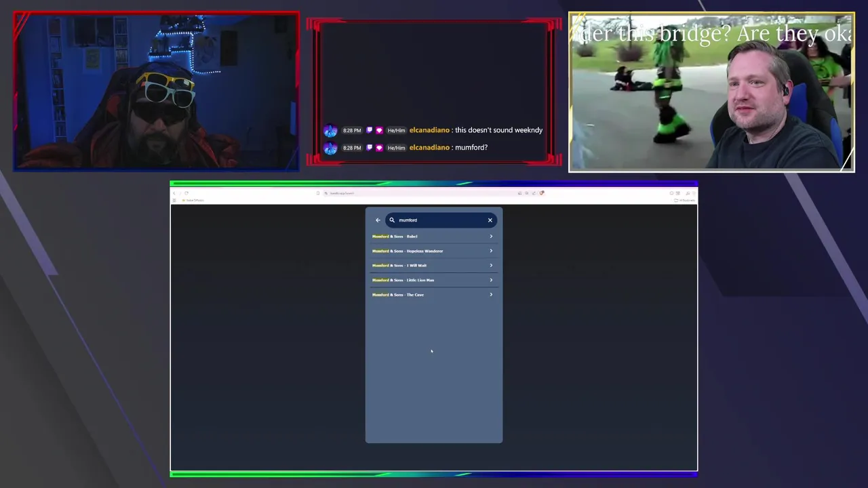Click the browser back button
Screen dimensions: 868x488
pyautogui.click(x=174, y=193)
